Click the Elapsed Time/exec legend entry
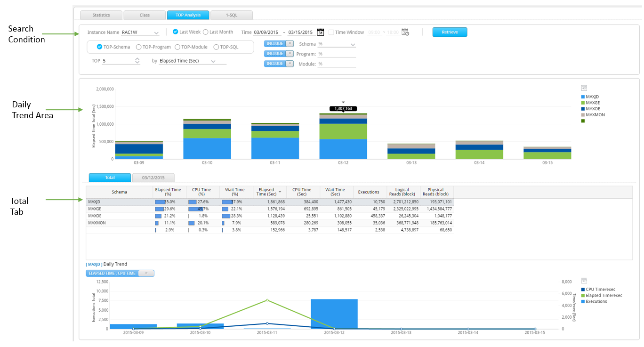The width and height of the screenshot is (644, 347). click(x=601, y=296)
